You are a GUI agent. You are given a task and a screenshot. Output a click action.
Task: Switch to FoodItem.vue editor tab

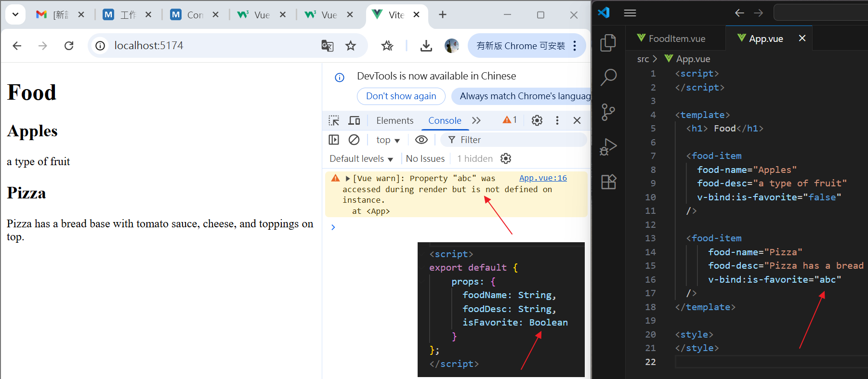click(676, 39)
